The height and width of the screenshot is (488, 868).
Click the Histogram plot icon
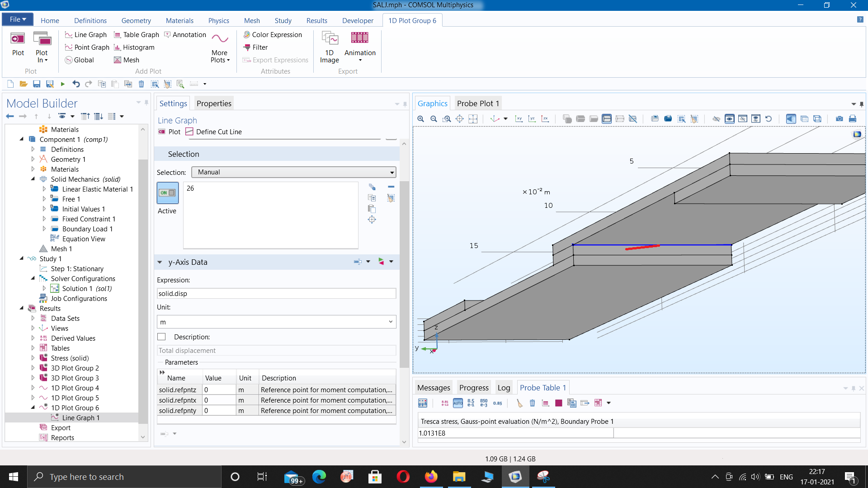click(118, 47)
